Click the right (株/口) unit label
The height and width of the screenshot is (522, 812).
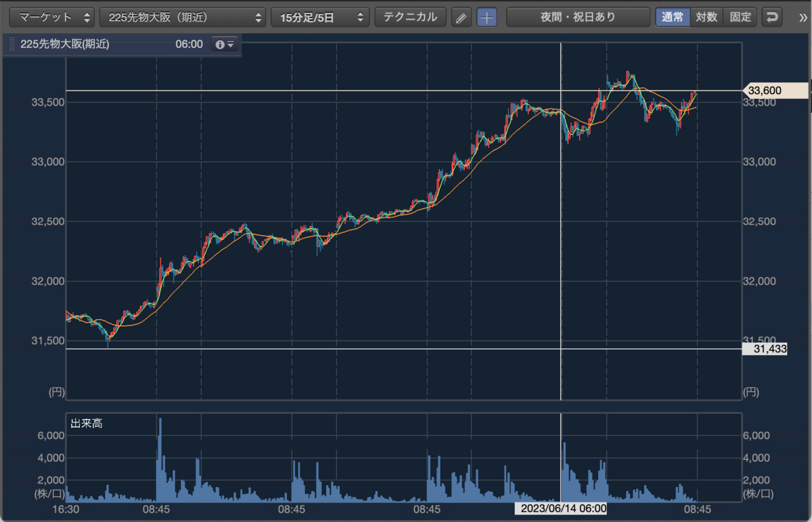759,494
